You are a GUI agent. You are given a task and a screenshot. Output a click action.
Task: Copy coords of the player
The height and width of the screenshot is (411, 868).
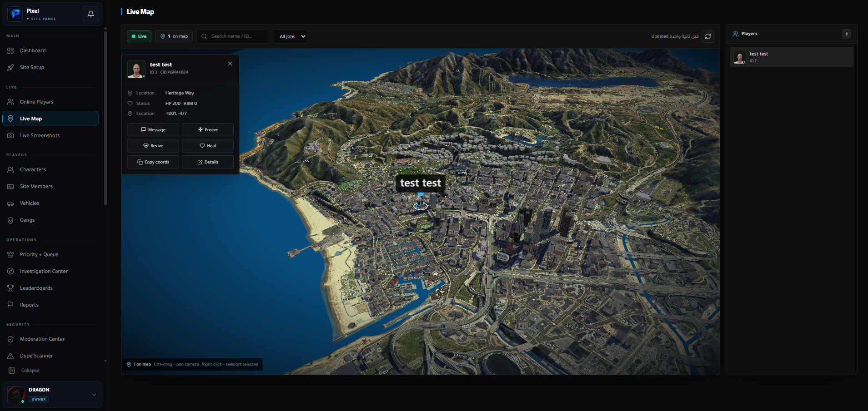[x=153, y=162]
